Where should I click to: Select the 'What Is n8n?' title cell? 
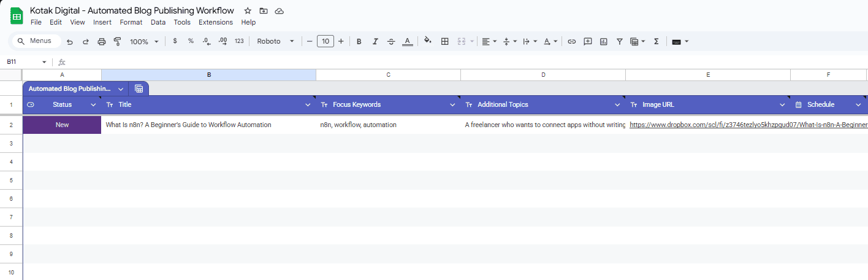tap(208, 125)
